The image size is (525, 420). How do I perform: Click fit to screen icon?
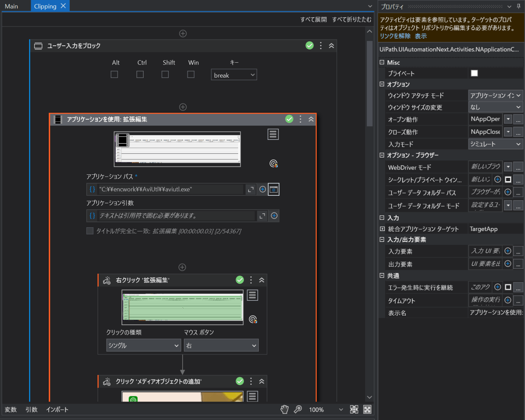[x=354, y=409]
